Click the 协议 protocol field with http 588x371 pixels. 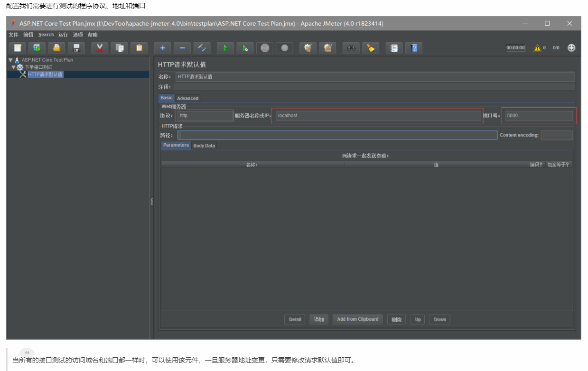[205, 115]
